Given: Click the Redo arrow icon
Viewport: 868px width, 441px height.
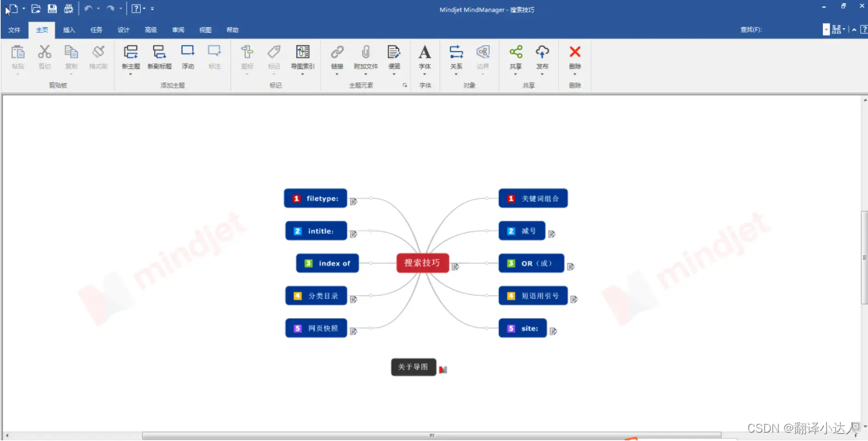Looking at the screenshot, I should (110, 9).
